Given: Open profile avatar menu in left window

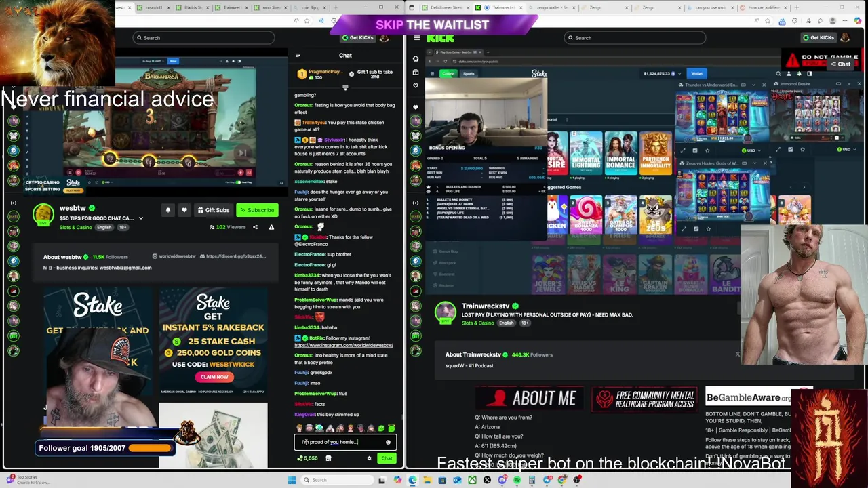Looking at the screenshot, I should click(x=384, y=38).
